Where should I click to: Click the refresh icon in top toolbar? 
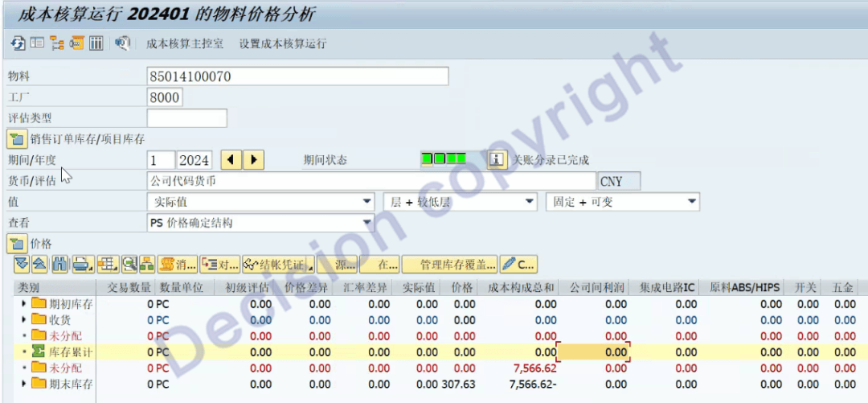pyautogui.click(x=17, y=43)
